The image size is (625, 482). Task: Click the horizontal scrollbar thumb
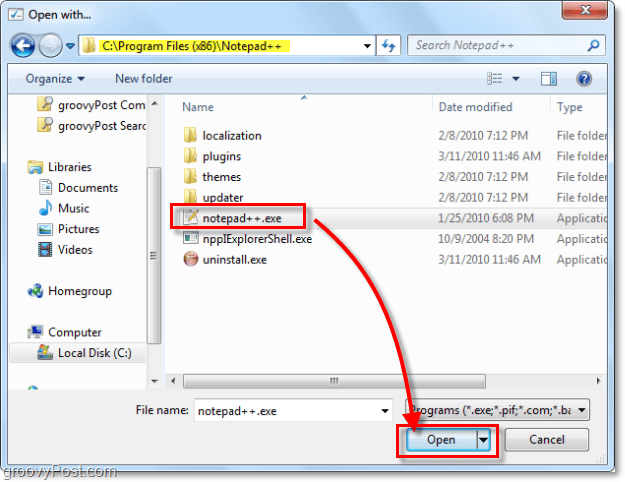[x=334, y=381]
